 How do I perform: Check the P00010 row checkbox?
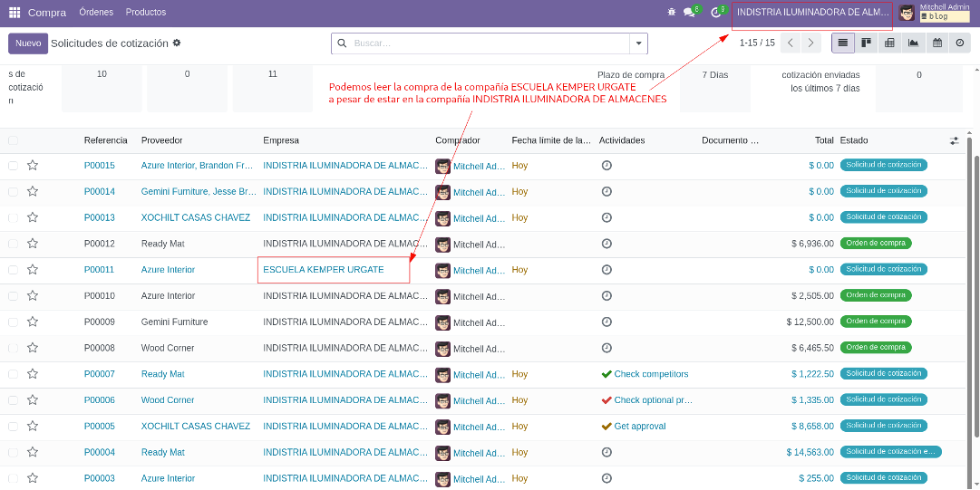tap(13, 296)
